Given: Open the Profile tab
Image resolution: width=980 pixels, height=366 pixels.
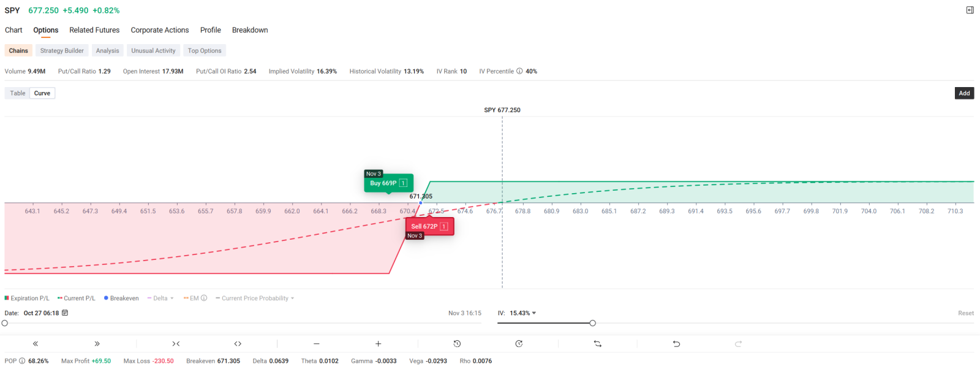Looking at the screenshot, I should click(211, 30).
